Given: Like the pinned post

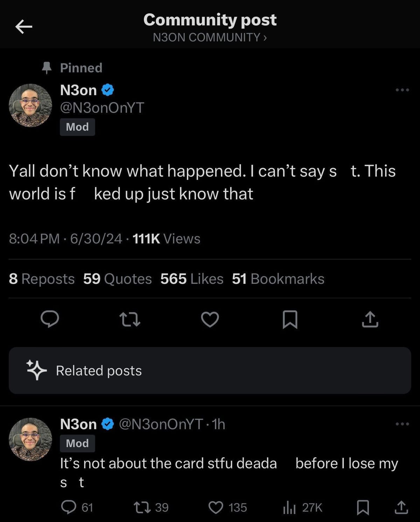Looking at the screenshot, I should tap(210, 319).
